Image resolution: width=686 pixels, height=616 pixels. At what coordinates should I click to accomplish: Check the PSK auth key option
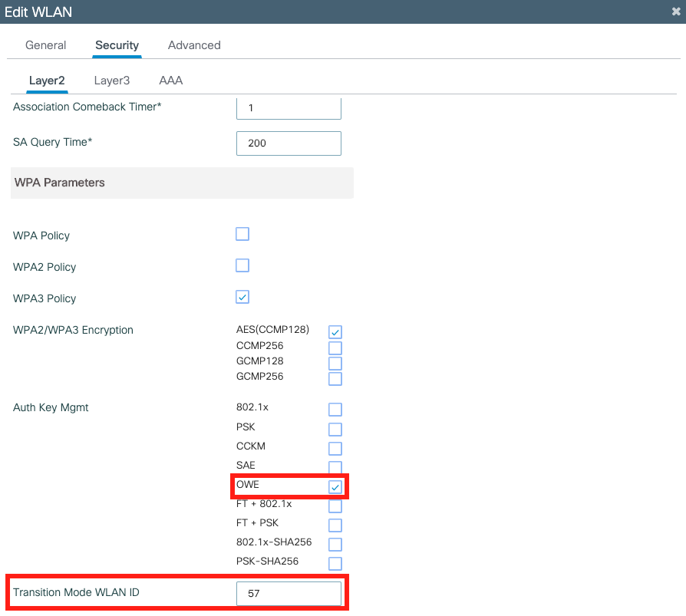tap(335, 429)
